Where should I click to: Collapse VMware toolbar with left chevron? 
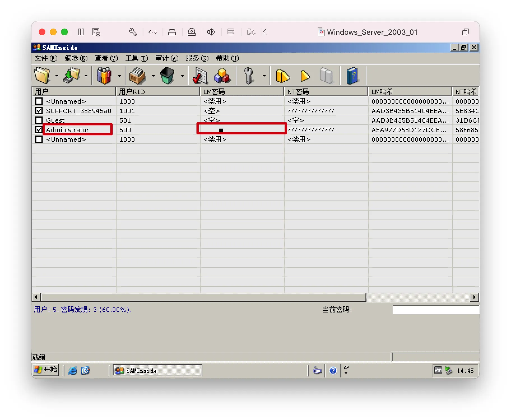[265, 32]
